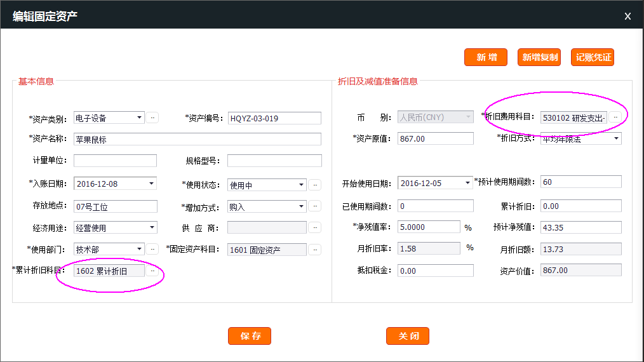Open the 经济用途 dropdown
Screen dimensions: 644x362
pyautogui.click(x=152, y=227)
